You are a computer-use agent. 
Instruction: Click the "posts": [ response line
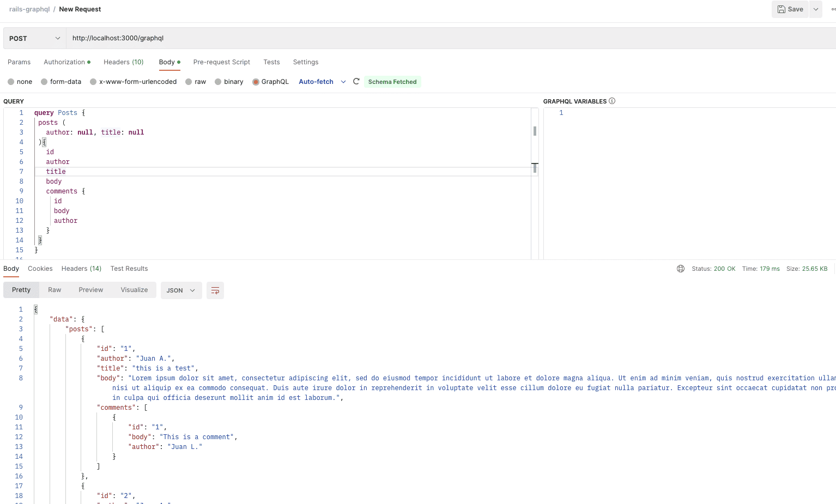85,329
